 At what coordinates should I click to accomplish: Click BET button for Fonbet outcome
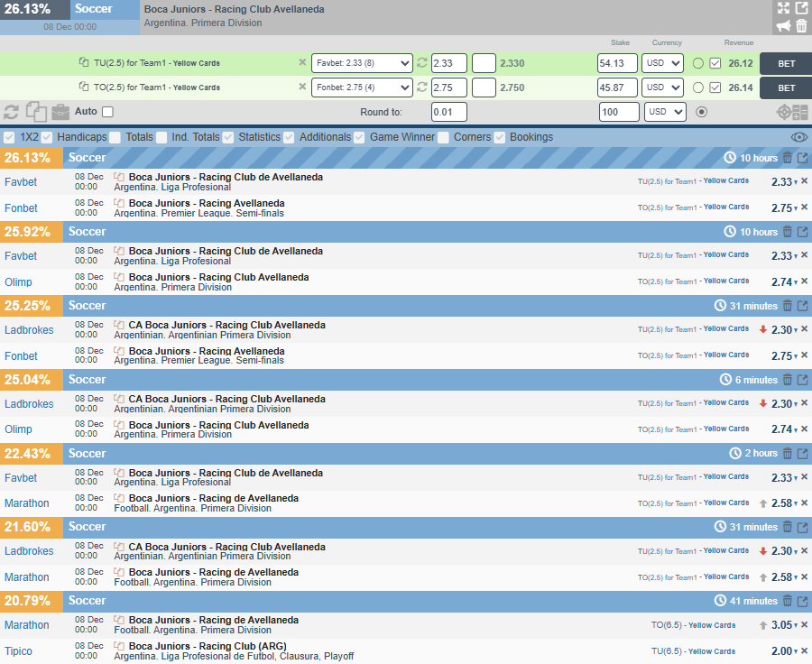786,88
